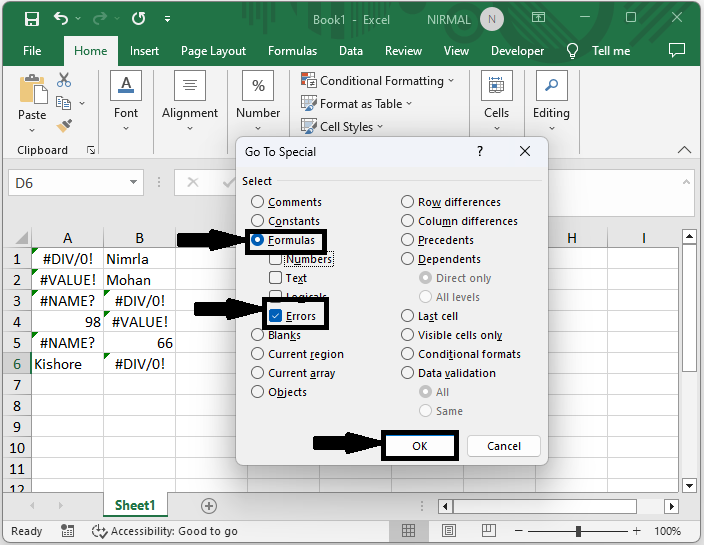Expand the formula bar chevron
This screenshot has width=704, height=545.
coord(686,182)
